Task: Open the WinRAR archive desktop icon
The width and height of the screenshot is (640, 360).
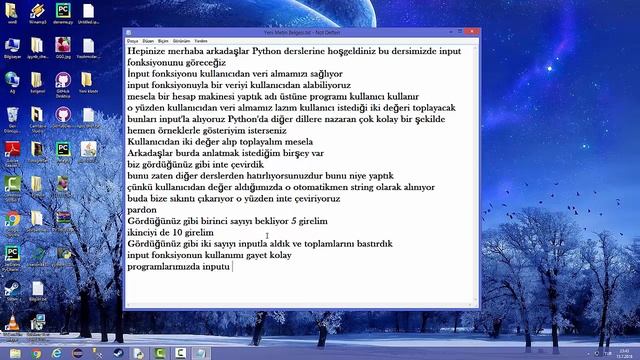Action: tap(63, 220)
